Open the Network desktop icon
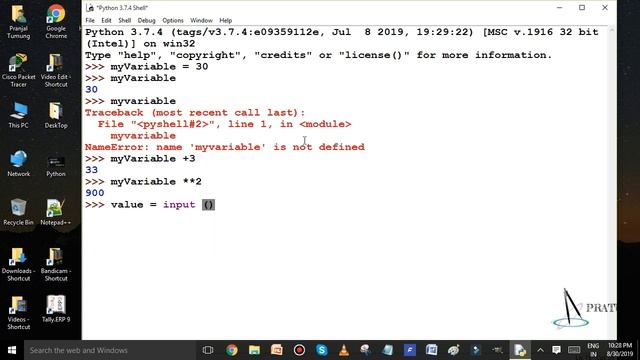The image size is (640, 360). pyautogui.click(x=18, y=163)
